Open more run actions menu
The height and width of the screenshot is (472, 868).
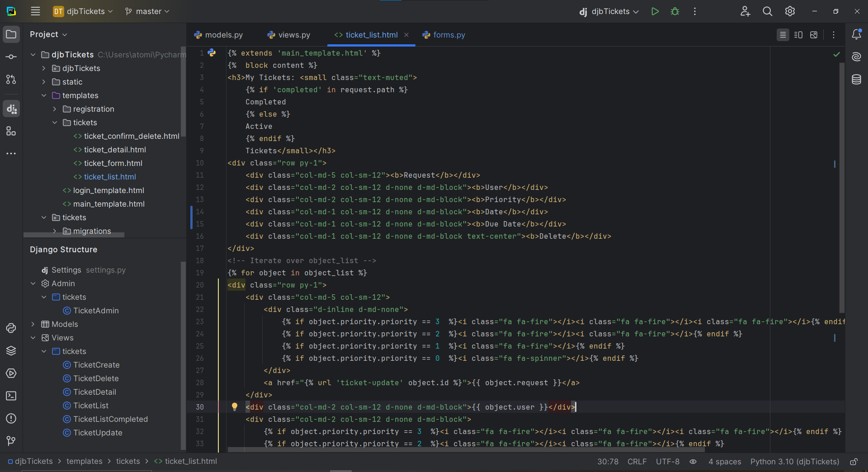695,11
